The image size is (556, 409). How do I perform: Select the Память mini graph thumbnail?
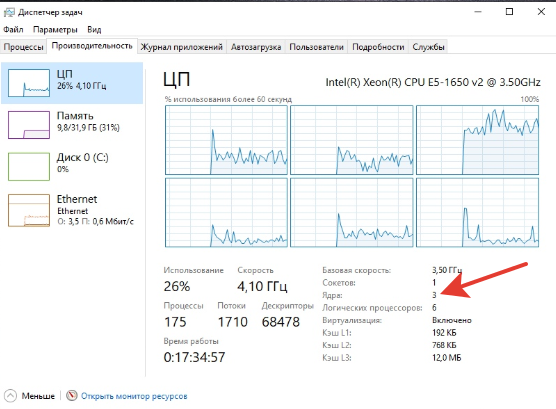coord(29,125)
